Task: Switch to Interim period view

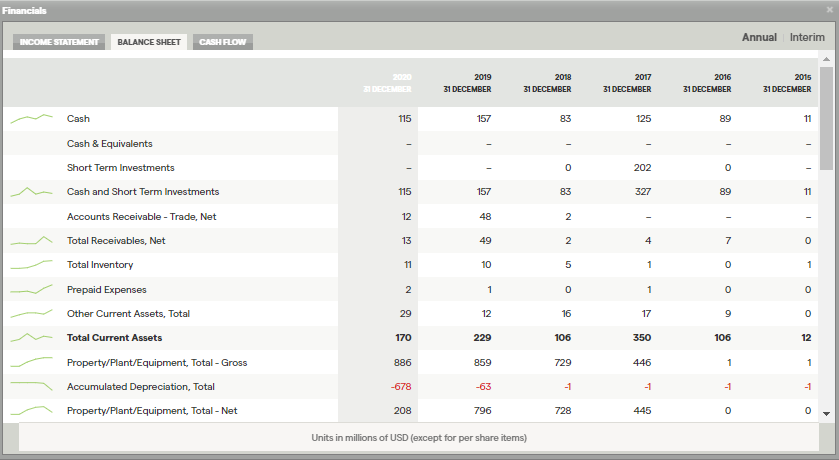Action: 807,37
